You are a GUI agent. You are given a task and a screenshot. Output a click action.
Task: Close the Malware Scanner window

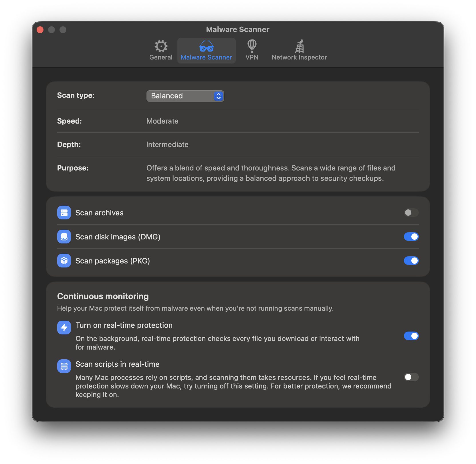(x=40, y=30)
